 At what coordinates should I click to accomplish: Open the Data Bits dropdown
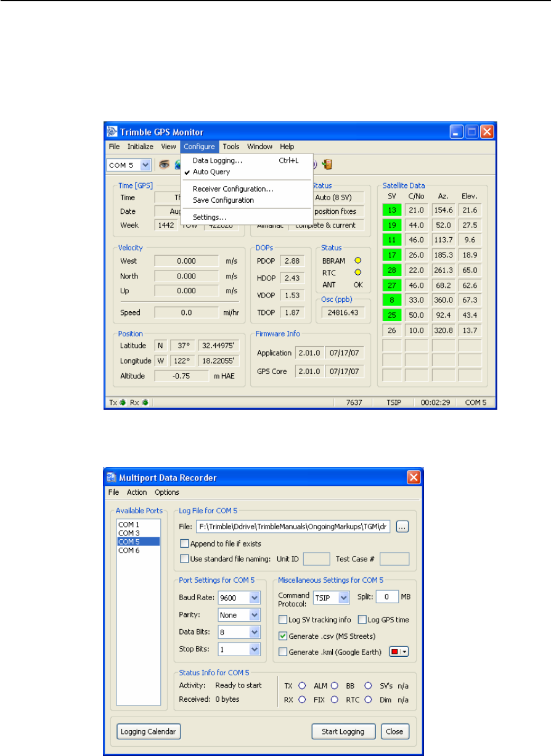click(254, 632)
